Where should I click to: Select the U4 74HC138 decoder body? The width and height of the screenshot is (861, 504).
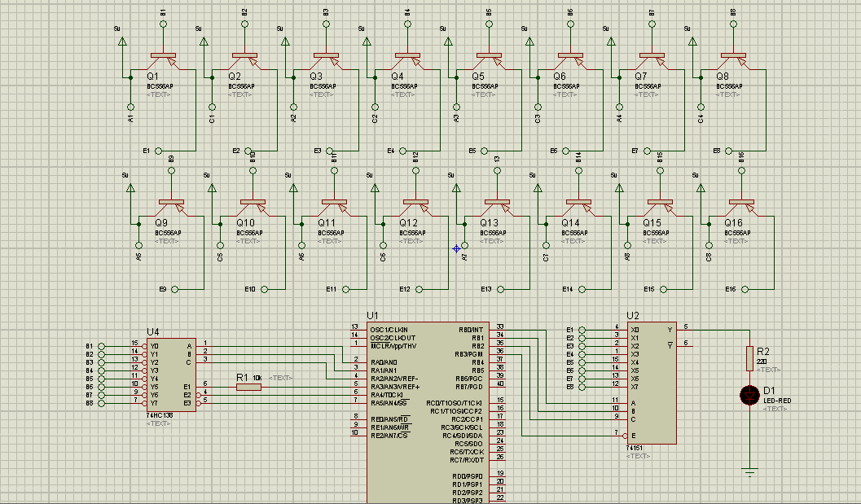[x=171, y=375]
